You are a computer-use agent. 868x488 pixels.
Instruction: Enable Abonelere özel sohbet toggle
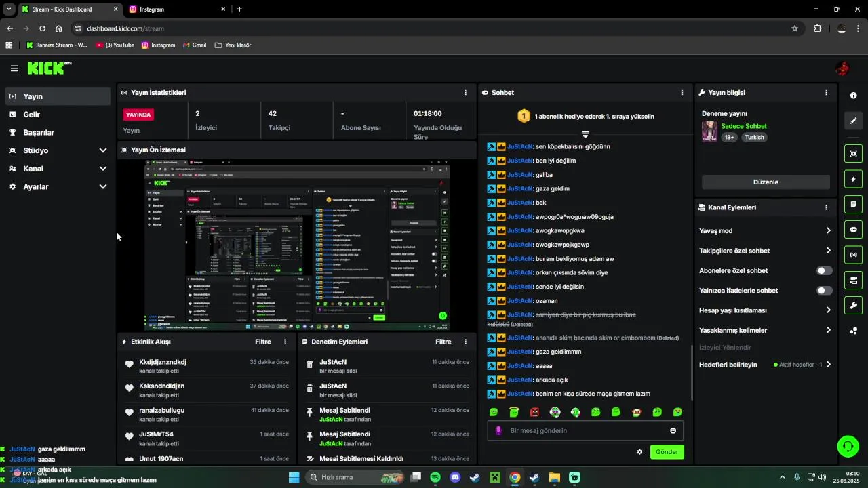click(x=824, y=271)
